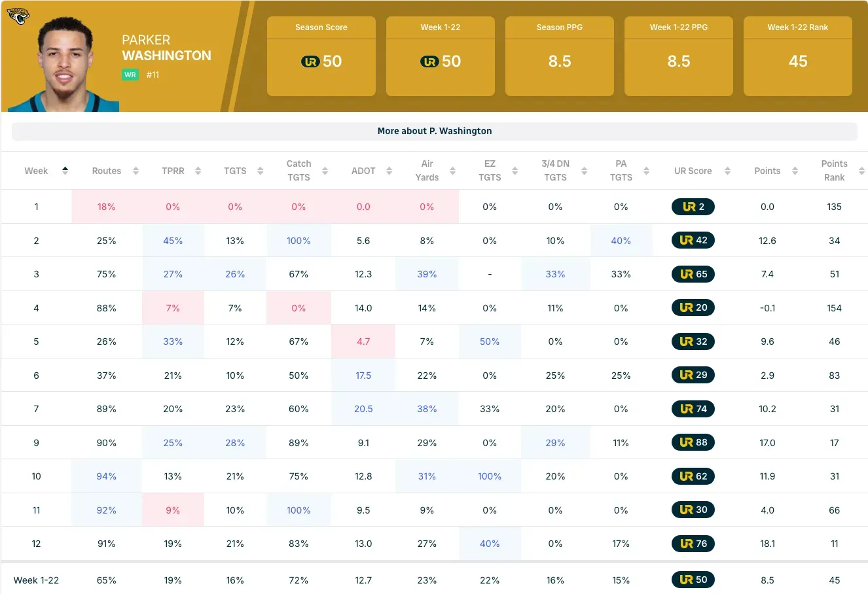Click the Points column header label

coord(767,171)
